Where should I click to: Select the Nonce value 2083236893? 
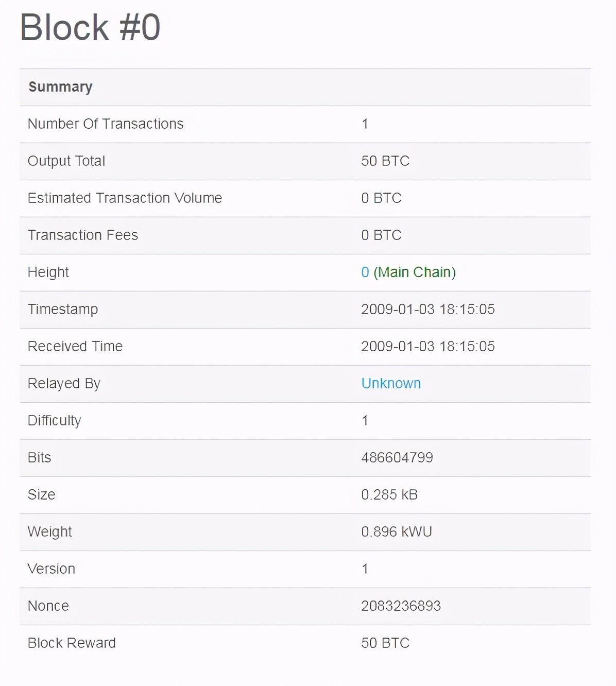pos(401,606)
